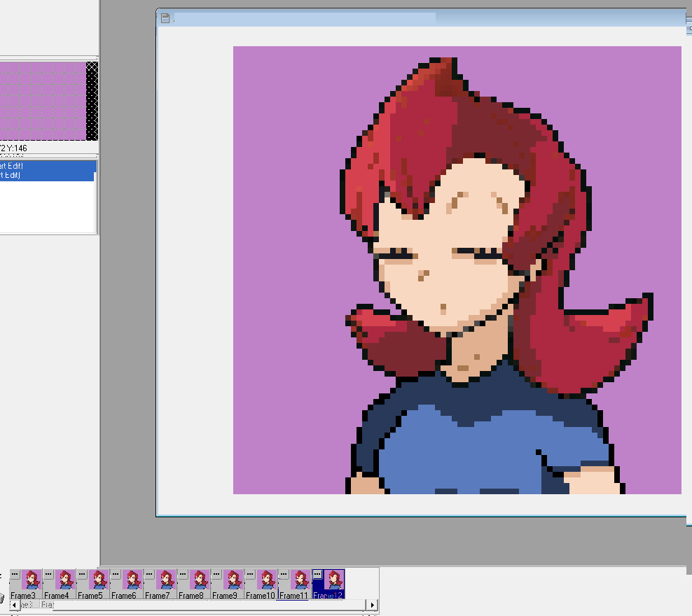Open the options button on Frame4
692x616 pixels.
click(x=48, y=574)
